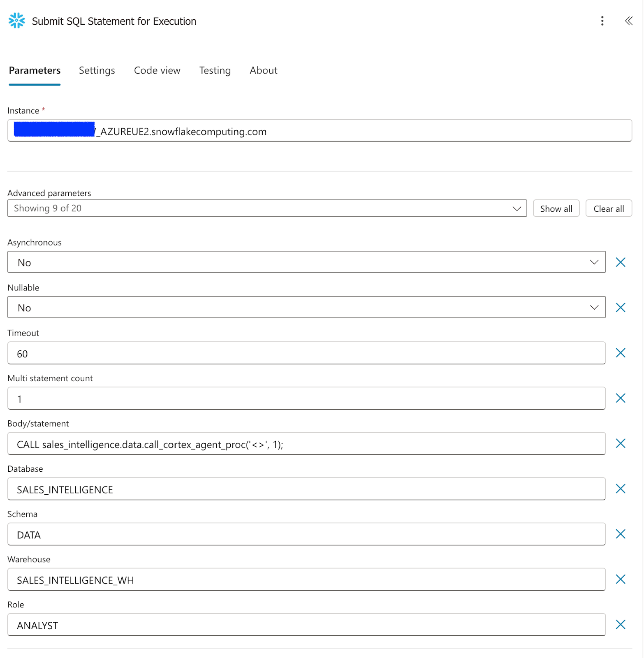
Task: Collapse the panel with double chevron icon
Action: (628, 21)
